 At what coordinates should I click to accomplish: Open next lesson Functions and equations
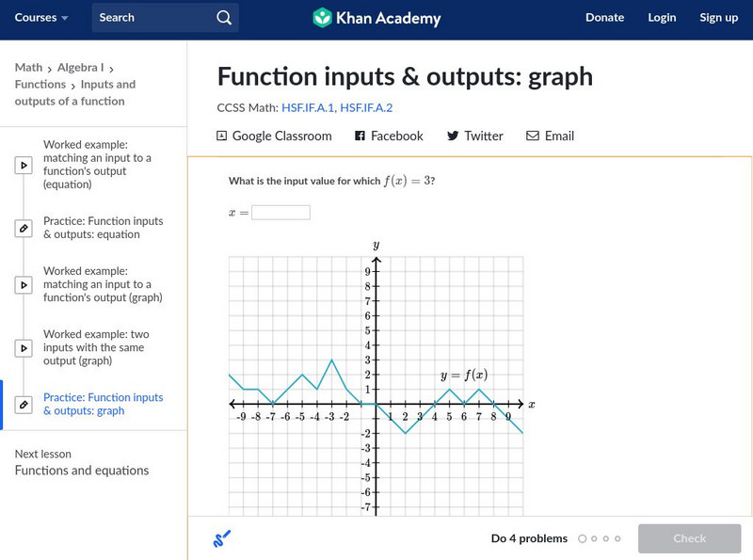pos(81,471)
